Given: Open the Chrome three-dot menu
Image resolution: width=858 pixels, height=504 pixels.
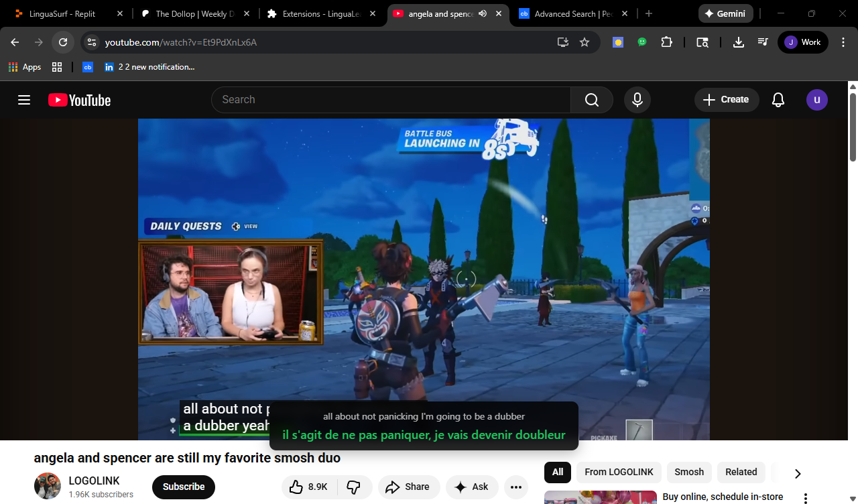Looking at the screenshot, I should click(843, 42).
